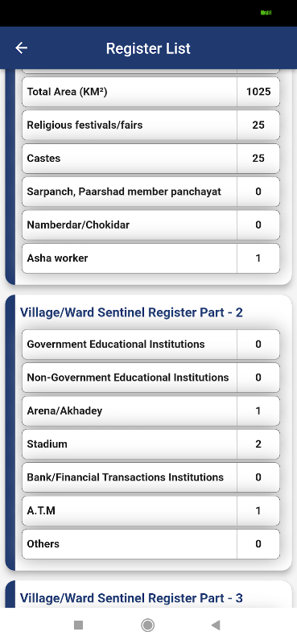Open the Asha worker row
Screen dimensions: 297x644
[151, 258]
